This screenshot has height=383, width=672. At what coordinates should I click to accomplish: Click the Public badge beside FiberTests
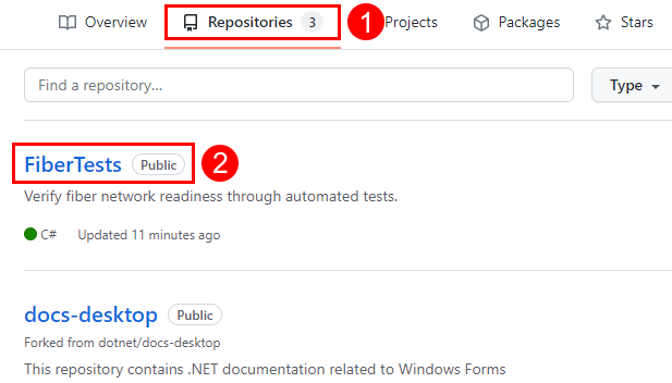(x=159, y=165)
